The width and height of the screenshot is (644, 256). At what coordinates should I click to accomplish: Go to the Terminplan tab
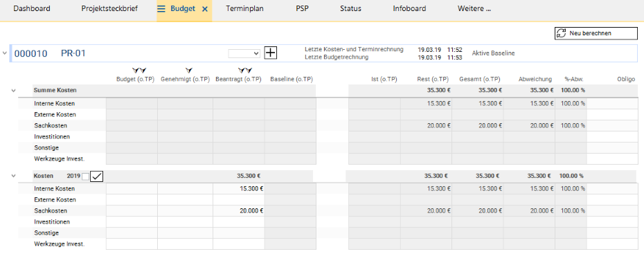tap(244, 8)
